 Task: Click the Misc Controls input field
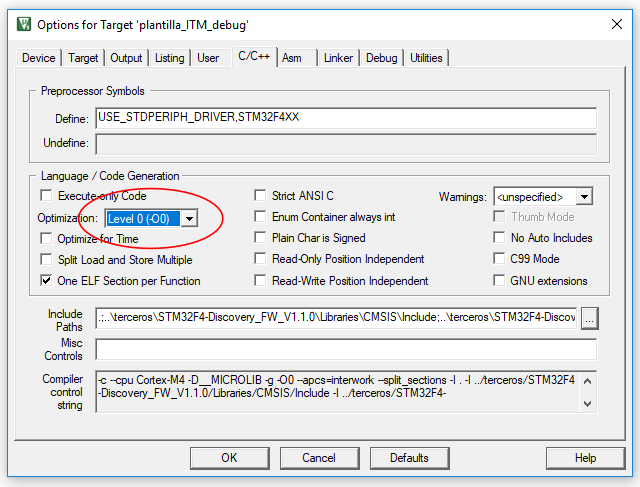pyautogui.click(x=346, y=349)
